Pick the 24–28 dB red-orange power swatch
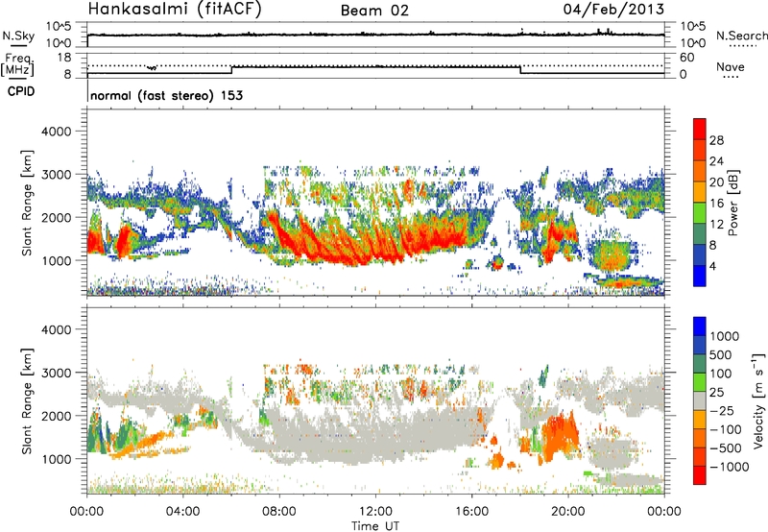This screenshot has width=768, height=532. [x=700, y=150]
